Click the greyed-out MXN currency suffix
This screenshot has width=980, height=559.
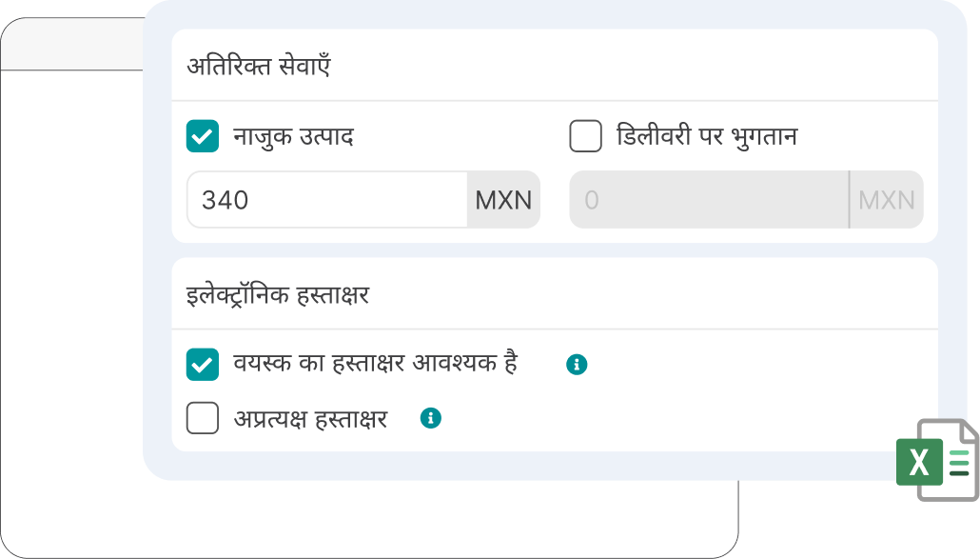pos(886,200)
